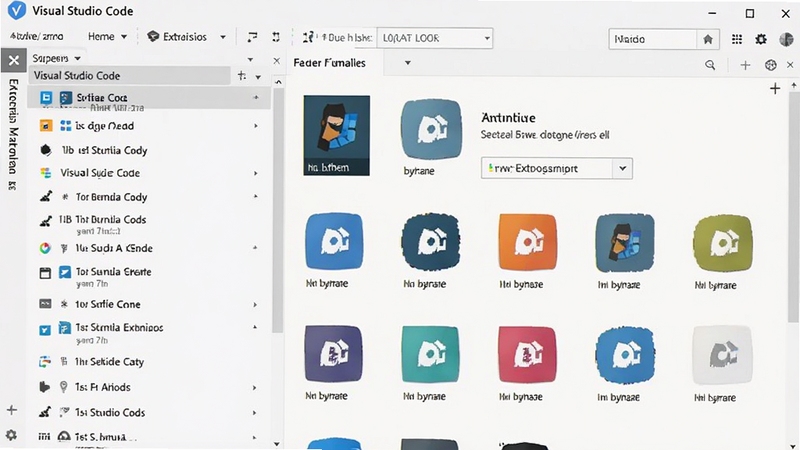Open the olive green extension tile
800x450 pixels.
722,243
